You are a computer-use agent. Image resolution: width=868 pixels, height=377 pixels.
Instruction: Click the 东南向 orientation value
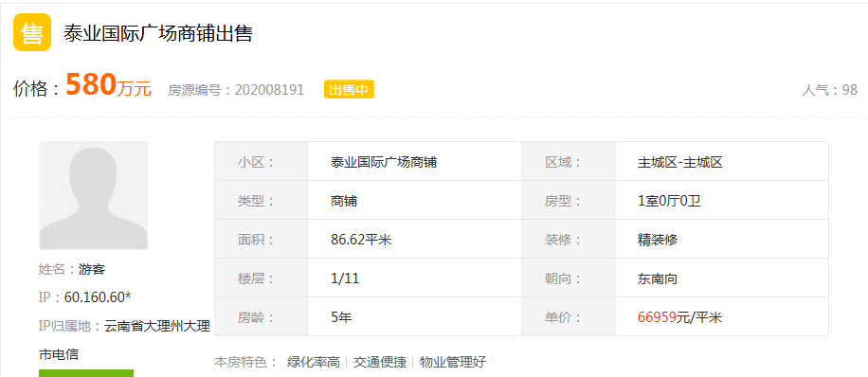(658, 278)
